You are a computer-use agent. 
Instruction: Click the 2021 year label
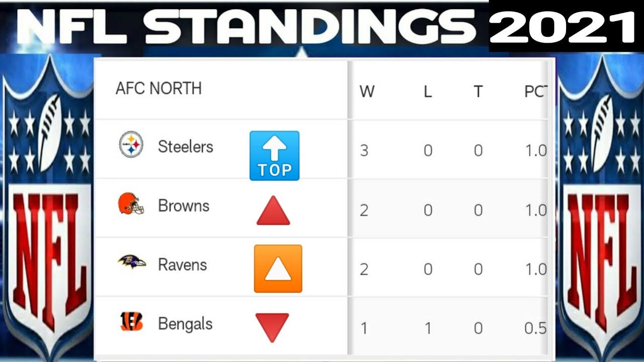click(x=562, y=26)
